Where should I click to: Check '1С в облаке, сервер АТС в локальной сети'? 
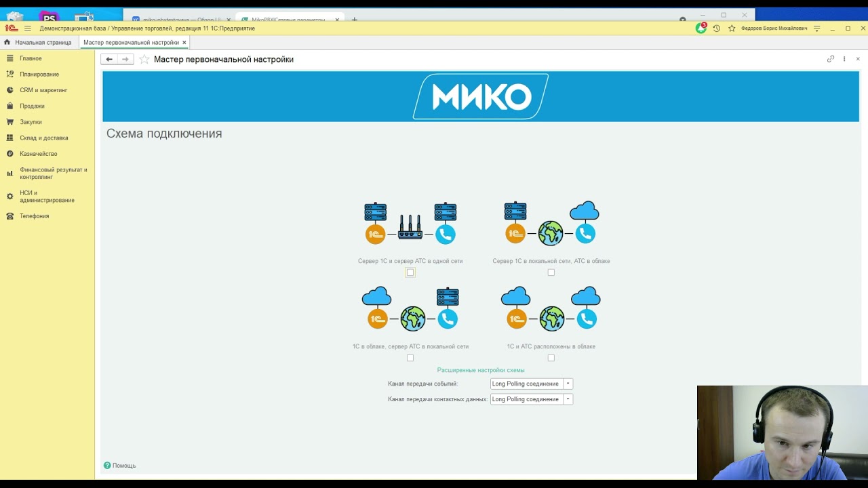[410, 358]
